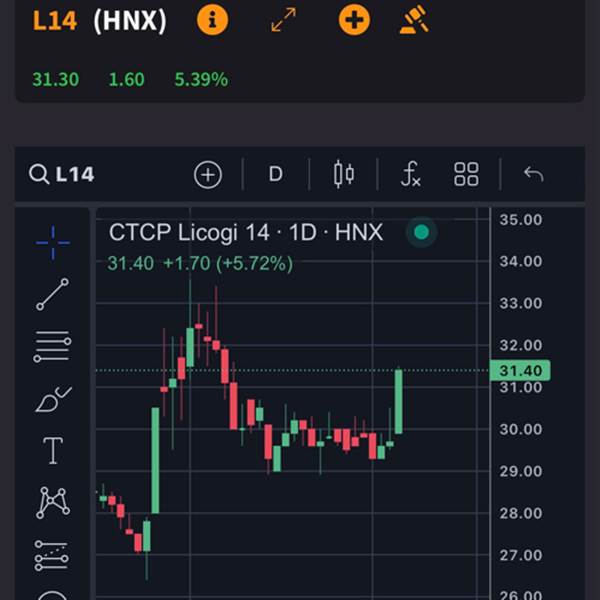Select the horizontal lines Fibonacci tool
The width and height of the screenshot is (600, 600).
click(x=52, y=346)
